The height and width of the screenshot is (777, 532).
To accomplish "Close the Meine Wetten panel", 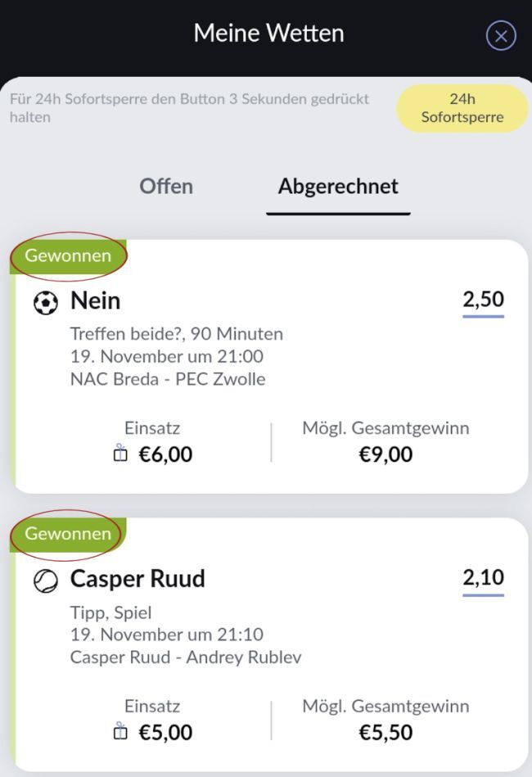I will (501, 36).
